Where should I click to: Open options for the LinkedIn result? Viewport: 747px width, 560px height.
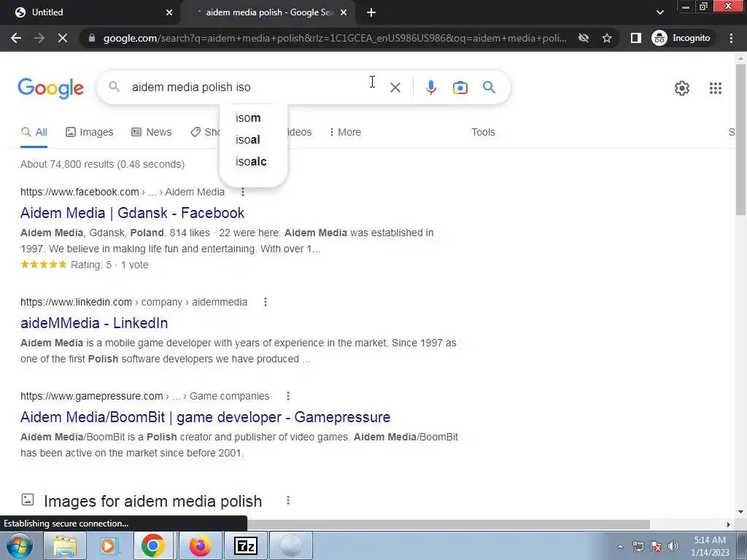pos(266,302)
